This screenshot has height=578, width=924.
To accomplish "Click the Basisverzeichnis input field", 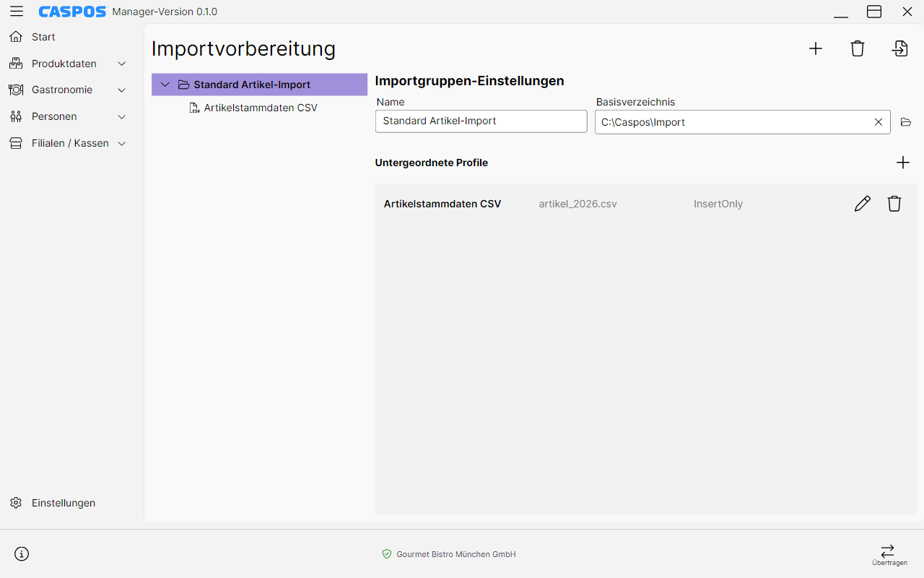I will [743, 122].
